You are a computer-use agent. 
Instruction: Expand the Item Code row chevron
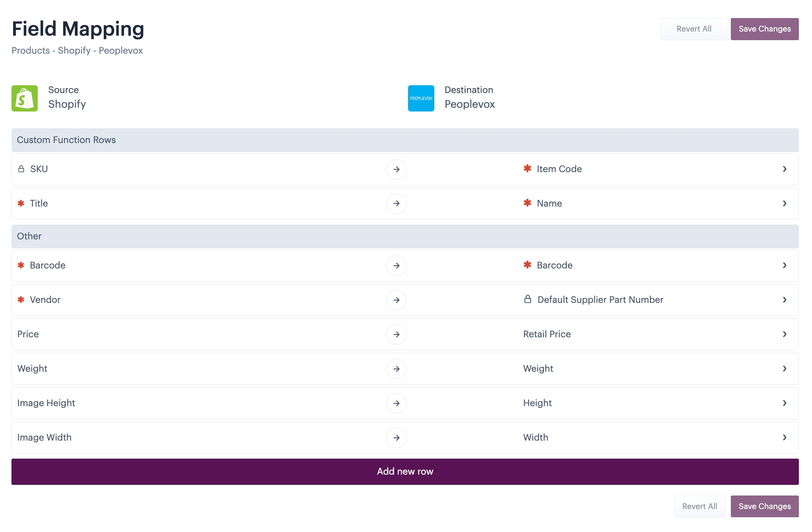pyautogui.click(x=784, y=169)
